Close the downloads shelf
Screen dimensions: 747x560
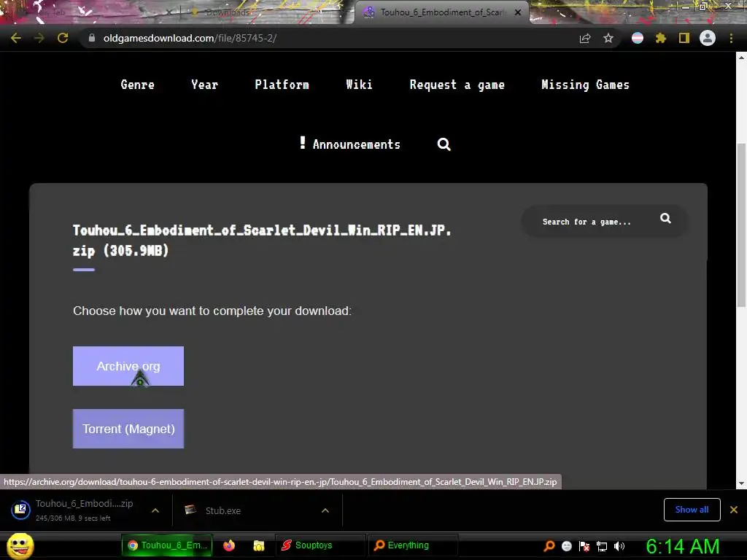pos(734,510)
